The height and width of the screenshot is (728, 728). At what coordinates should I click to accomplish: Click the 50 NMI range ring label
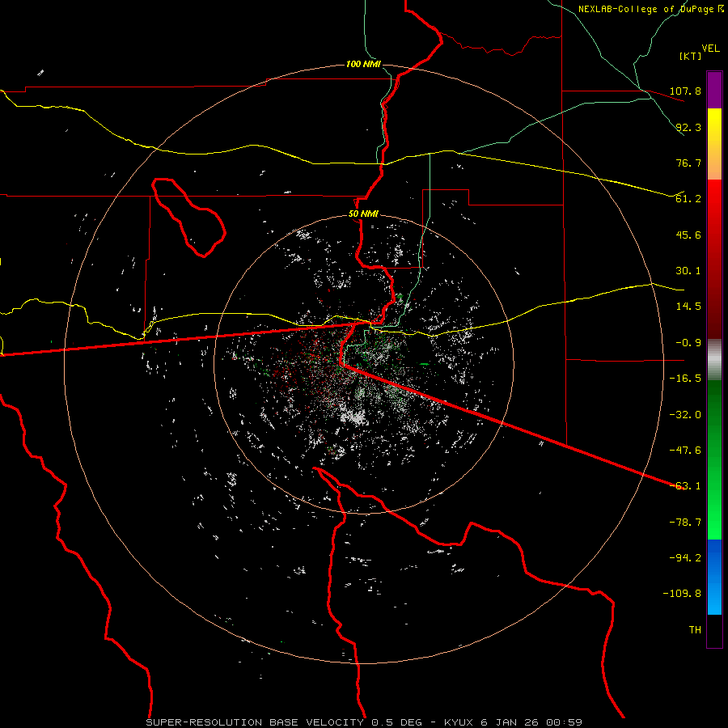pos(363,214)
